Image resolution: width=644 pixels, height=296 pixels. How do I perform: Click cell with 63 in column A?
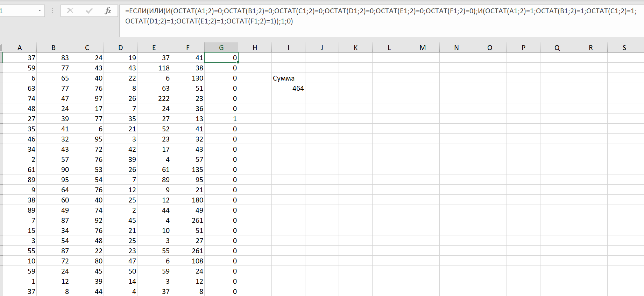20,88
